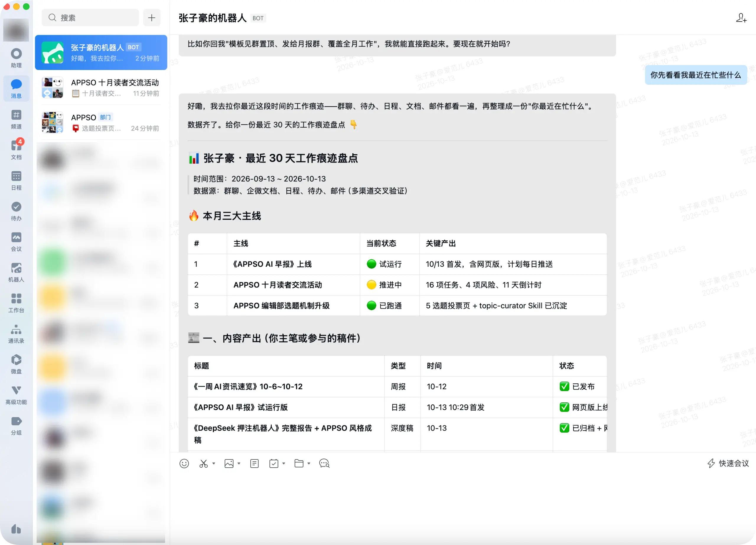Open the 会议 meetings section
The height and width of the screenshot is (545, 756).
click(16, 242)
